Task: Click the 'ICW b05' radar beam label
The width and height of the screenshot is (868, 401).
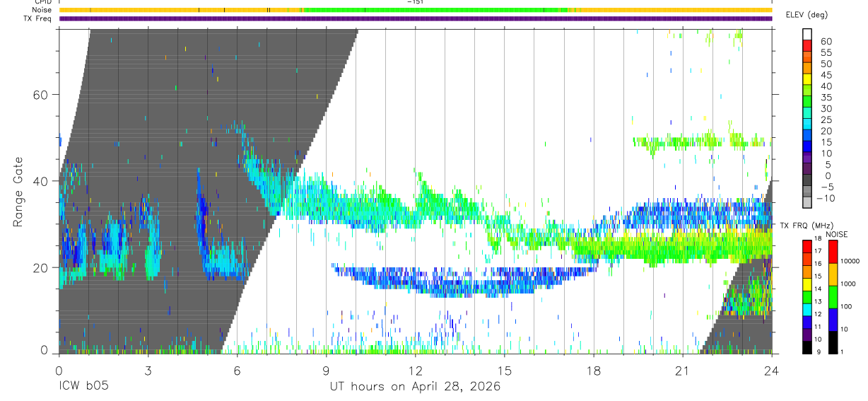Action: [x=84, y=387]
